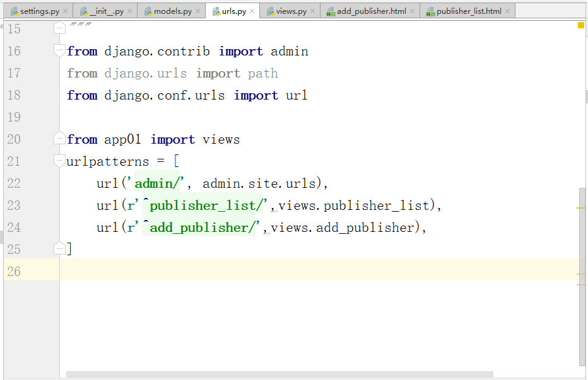Click 'django.conf.urls' on line 18

click(165, 96)
